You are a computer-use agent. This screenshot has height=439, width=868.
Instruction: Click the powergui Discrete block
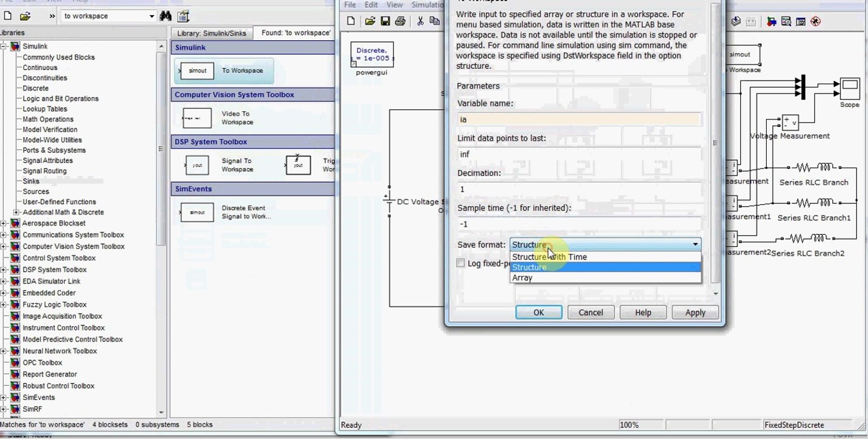(x=372, y=54)
